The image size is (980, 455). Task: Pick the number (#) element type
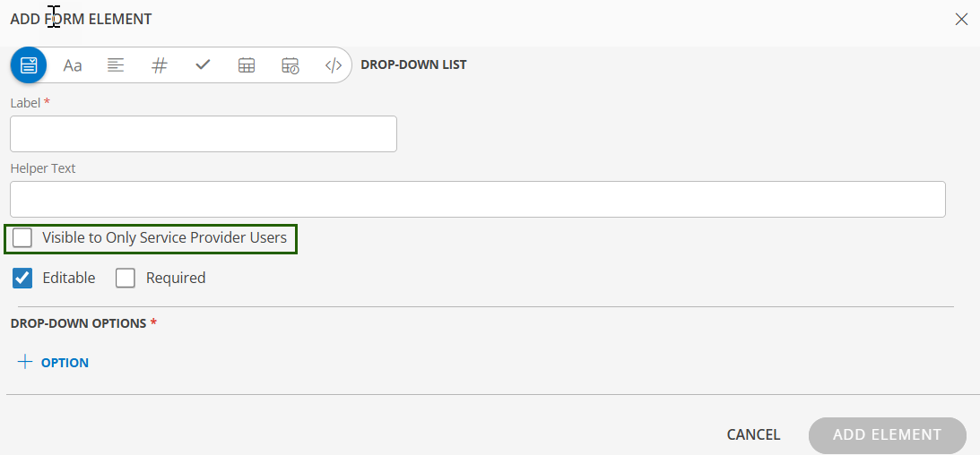click(160, 65)
